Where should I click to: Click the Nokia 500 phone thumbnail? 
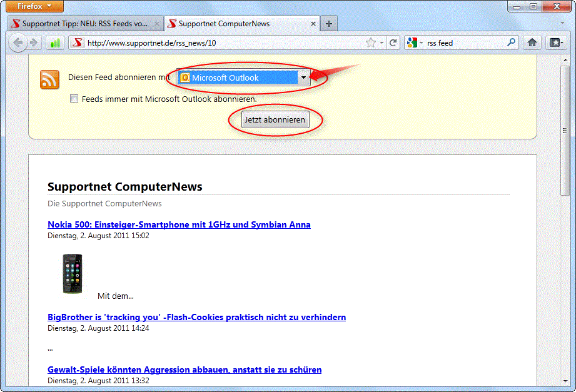click(x=73, y=274)
